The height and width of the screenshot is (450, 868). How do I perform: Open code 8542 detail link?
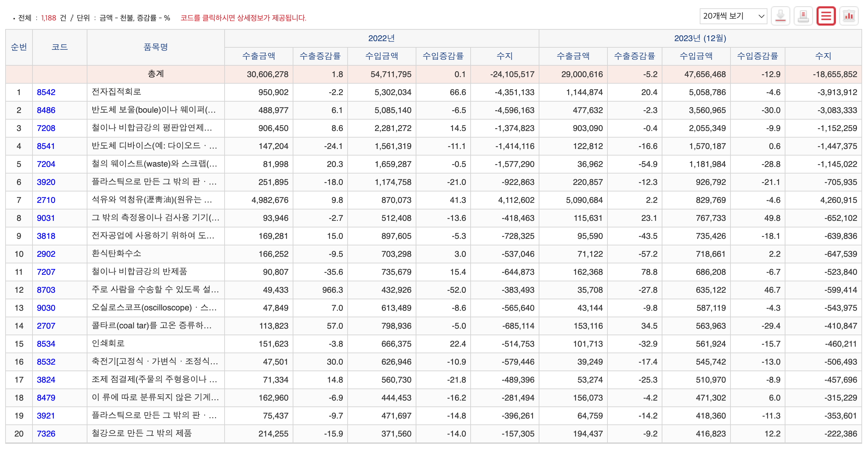tap(46, 92)
